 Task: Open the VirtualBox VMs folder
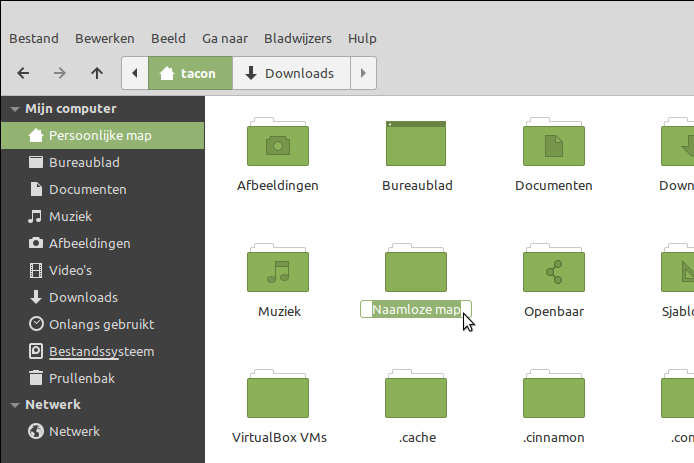tap(277, 396)
